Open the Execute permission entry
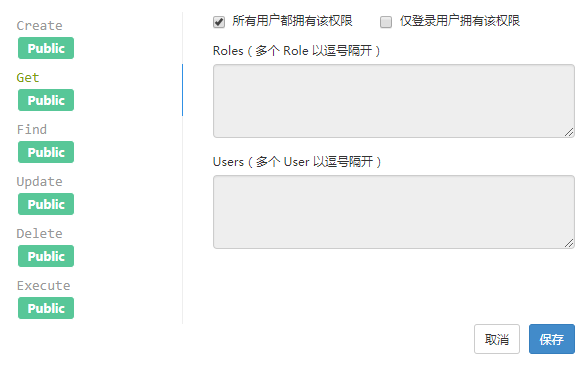The image size is (587, 366). pos(43,286)
